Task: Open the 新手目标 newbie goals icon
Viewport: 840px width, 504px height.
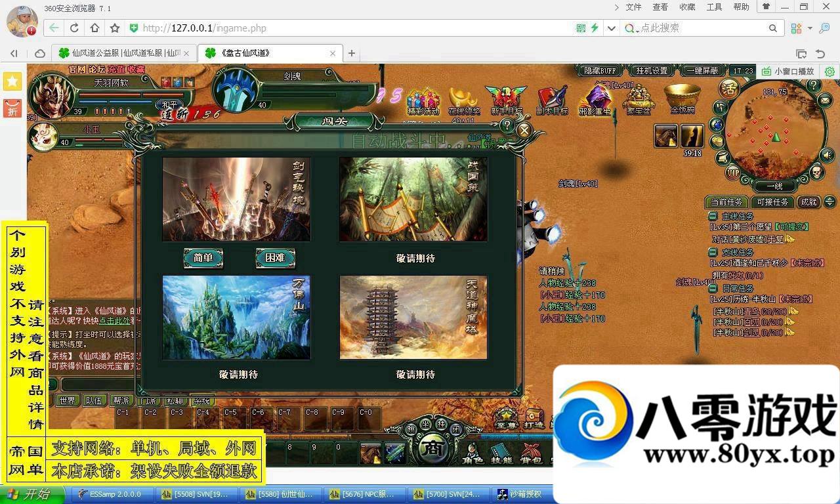Action: pos(506,102)
